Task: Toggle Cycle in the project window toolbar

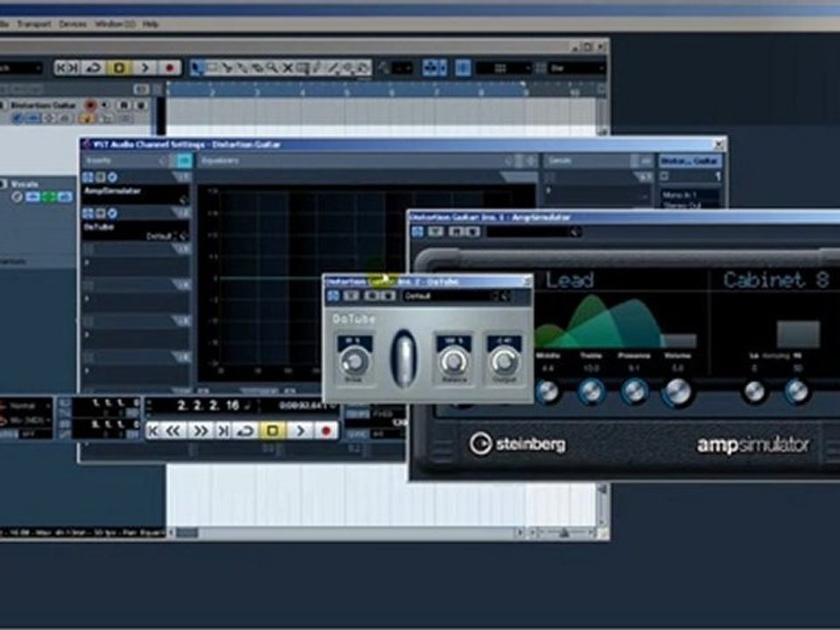Action: coord(94,68)
